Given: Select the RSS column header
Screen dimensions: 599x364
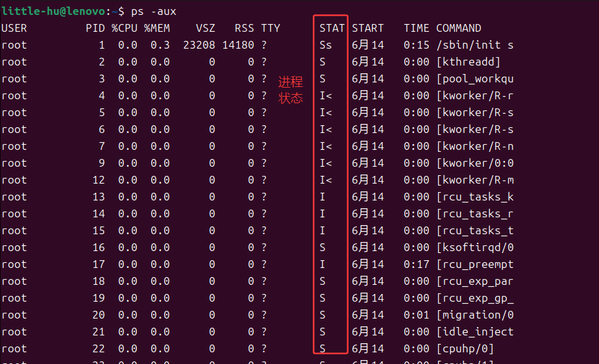Looking at the screenshot, I should point(245,29).
